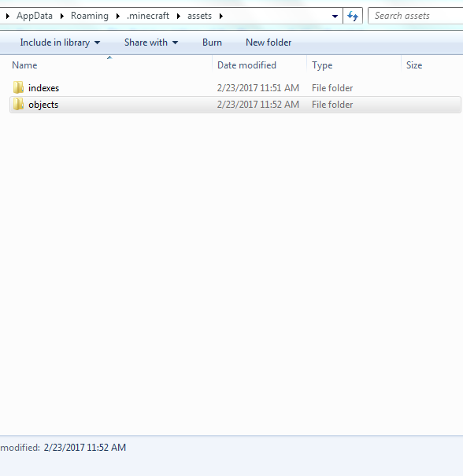Open the Share with dropdown

tap(151, 42)
